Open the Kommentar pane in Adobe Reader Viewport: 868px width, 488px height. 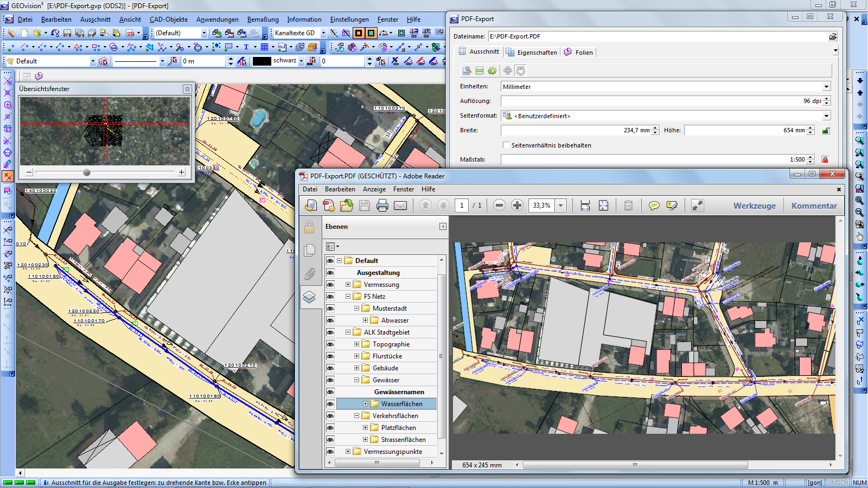coord(814,206)
